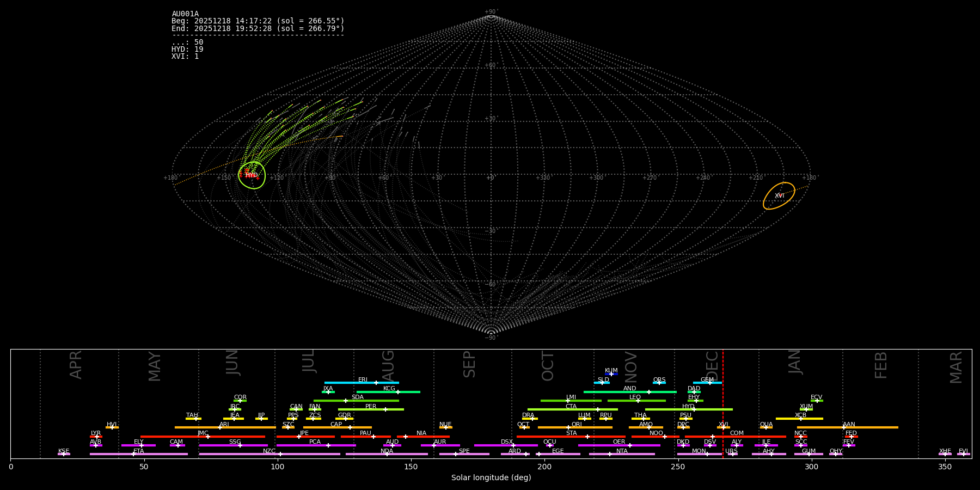Click the 'XVI: 1' count in the legend

coord(185,57)
